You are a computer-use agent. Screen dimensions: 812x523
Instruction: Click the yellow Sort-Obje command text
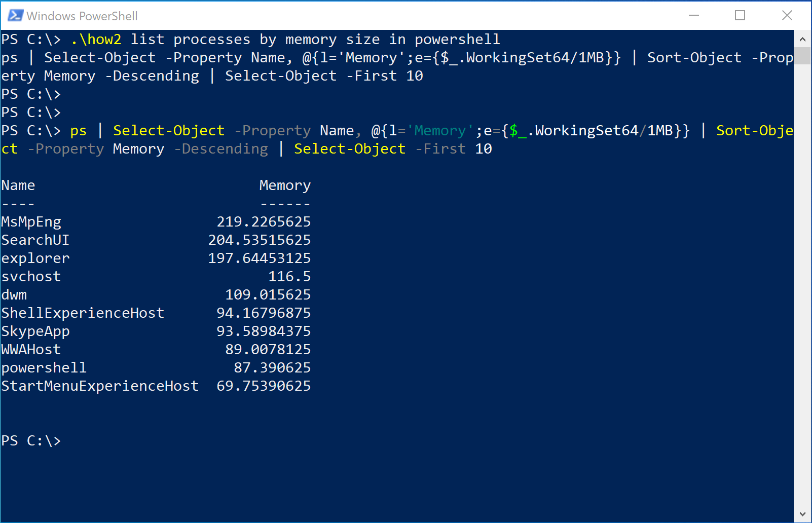pos(755,131)
